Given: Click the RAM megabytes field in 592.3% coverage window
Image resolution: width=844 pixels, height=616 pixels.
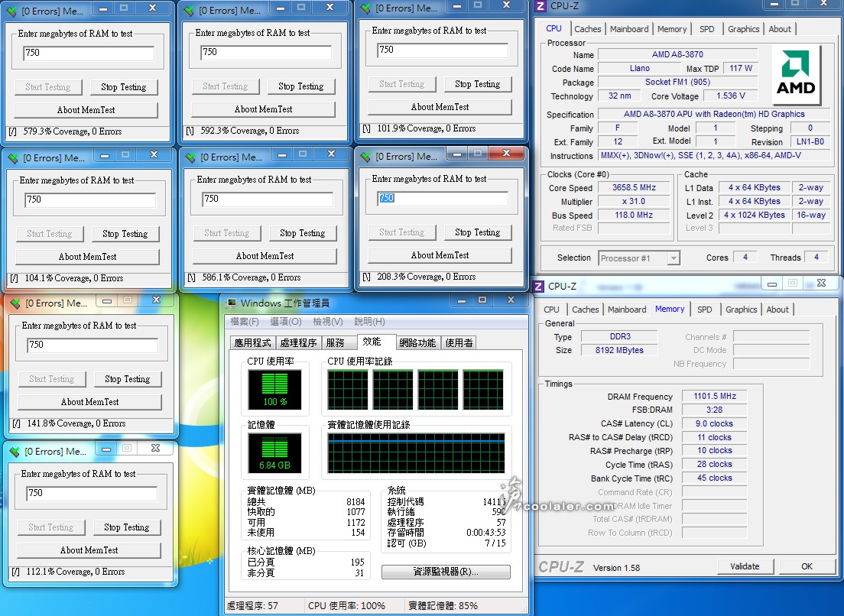Looking at the screenshot, I should pyautogui.click(x=266, y=52).
